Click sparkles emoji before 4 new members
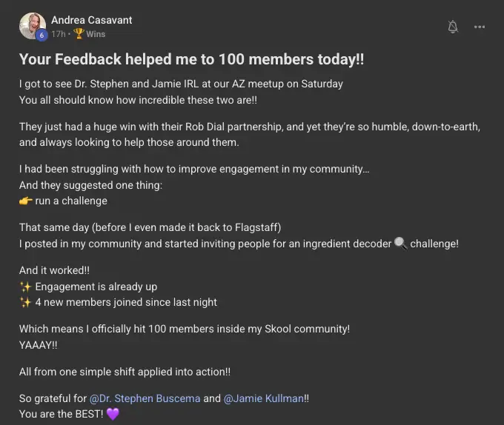 (25, 302)
